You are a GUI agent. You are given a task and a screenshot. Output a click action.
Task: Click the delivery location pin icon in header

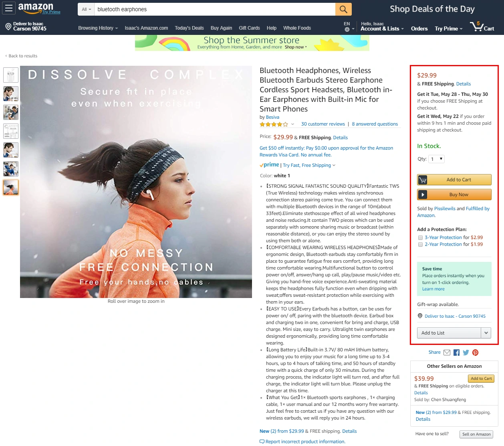[8, 26]
